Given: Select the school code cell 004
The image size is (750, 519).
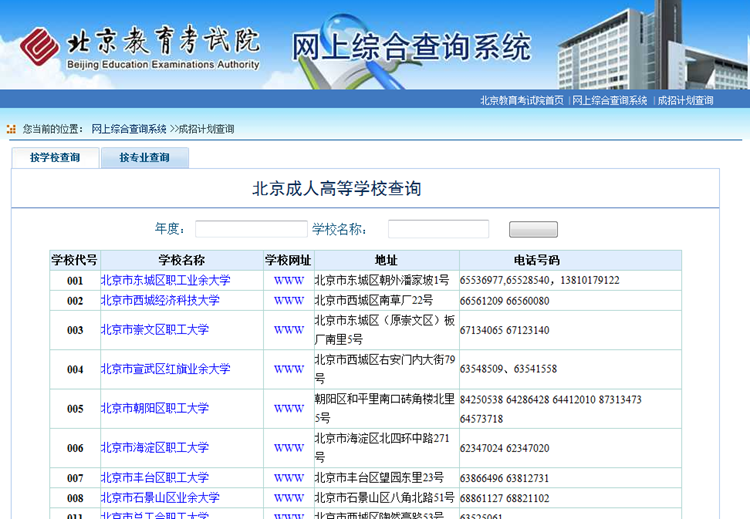Looking at the screenshot, I should pos(75,369).
